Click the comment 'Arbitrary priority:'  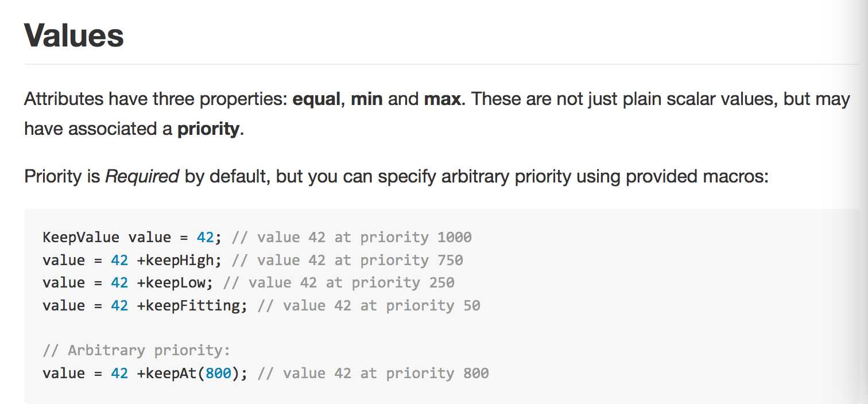tap(136, 351)
